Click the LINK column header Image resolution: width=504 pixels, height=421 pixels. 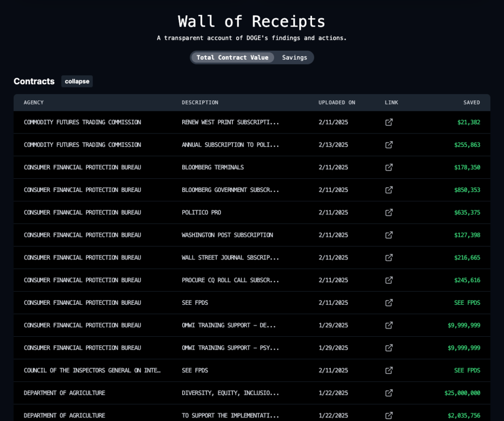pos(391,102)
